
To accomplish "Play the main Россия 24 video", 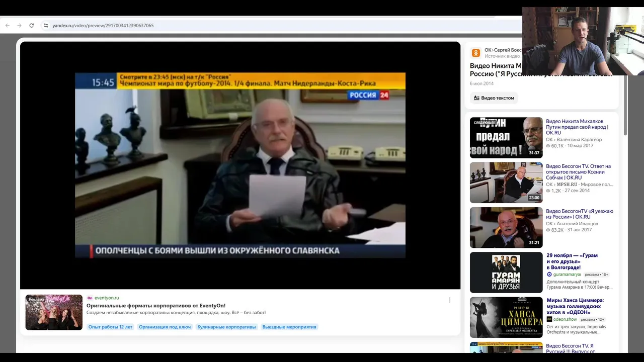I will click(x=240, y=165).
